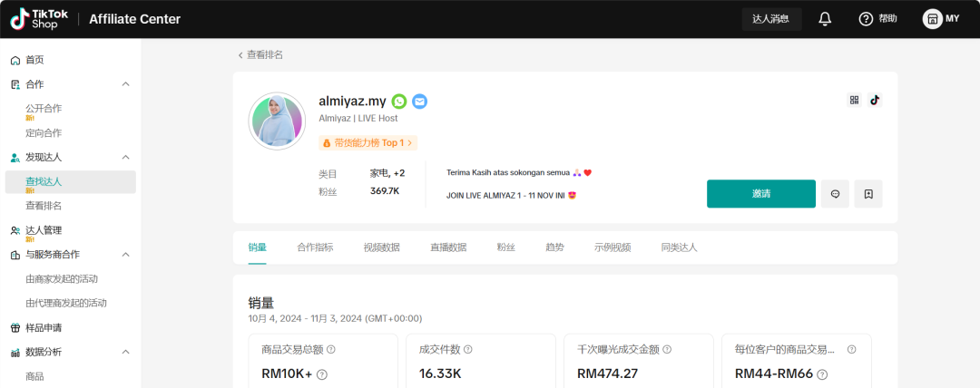This screenshot has width=980, height=388.
Task: Click the 369.7K followers value
Action: point(385,191)
